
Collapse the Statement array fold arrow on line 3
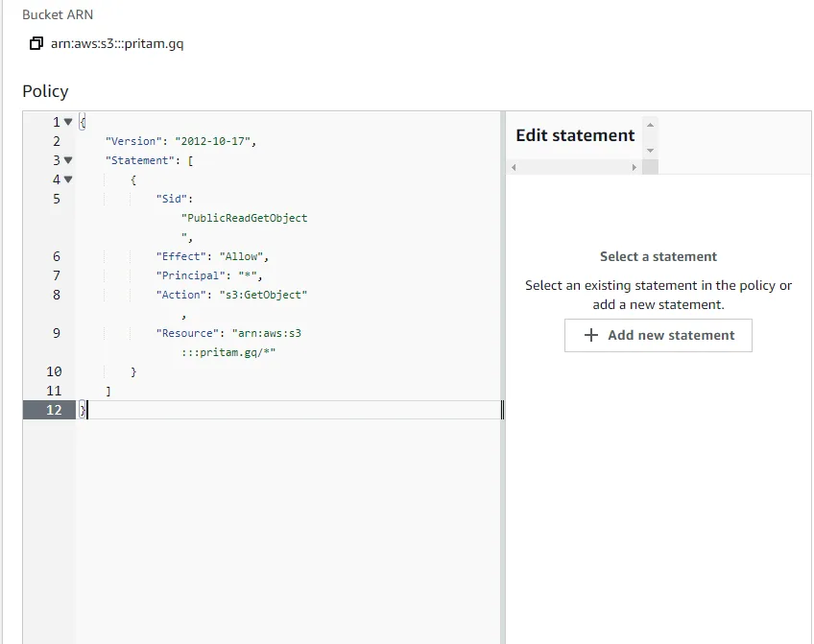pyautogui.click(x=68, y=160)
